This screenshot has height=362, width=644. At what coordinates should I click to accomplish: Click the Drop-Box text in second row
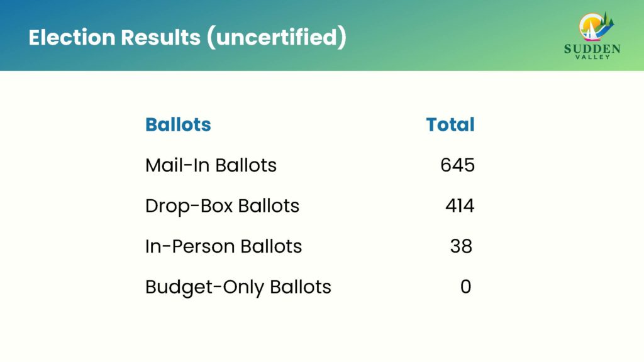(180, 206)
